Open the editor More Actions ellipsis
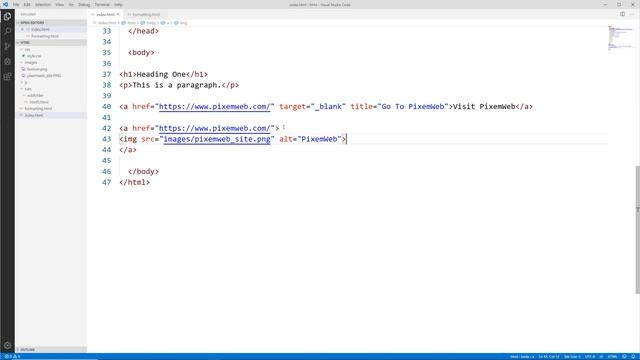 (x=632, y=14)
